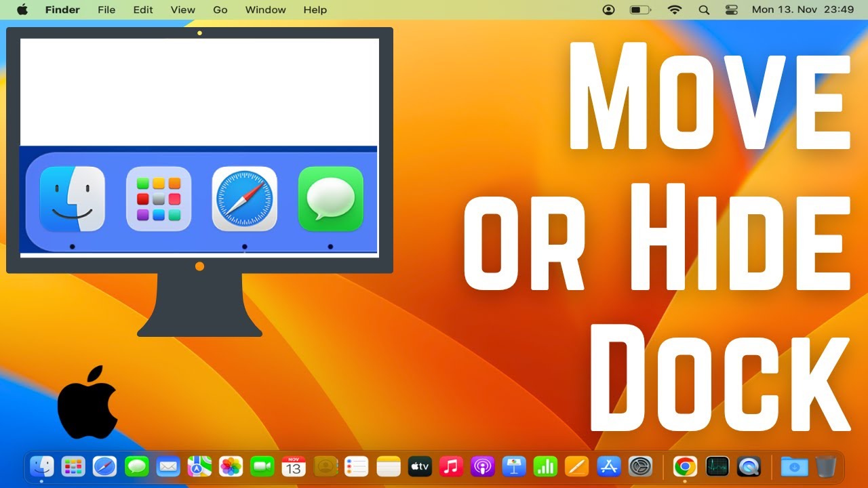This screenshot has height=488, width=868.
Task: Open the Go menu
Action: (220, 9)
